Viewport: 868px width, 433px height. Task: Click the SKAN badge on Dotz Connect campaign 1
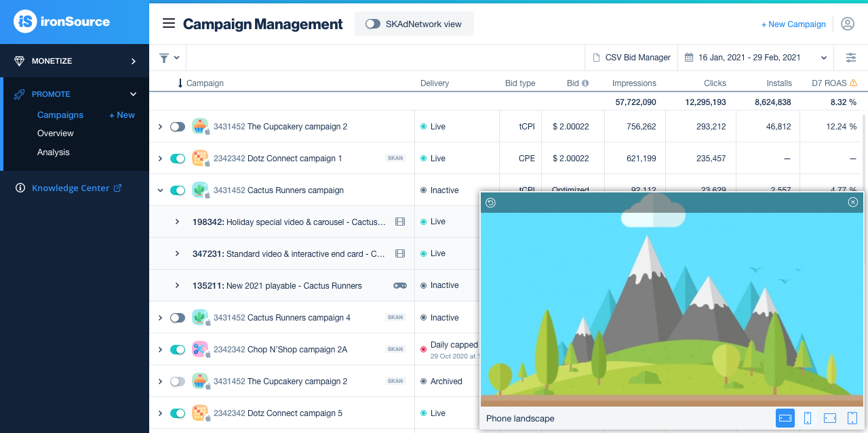pos(395,159)
